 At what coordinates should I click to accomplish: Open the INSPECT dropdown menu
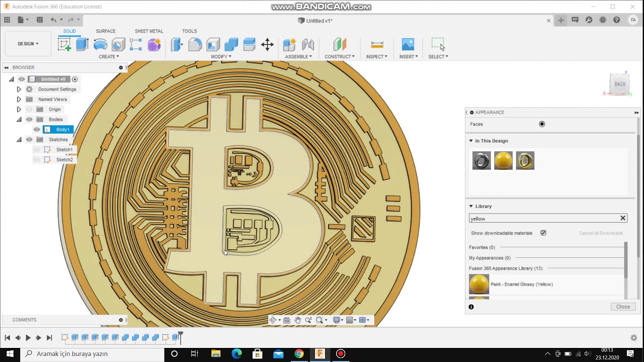(377, 57)
